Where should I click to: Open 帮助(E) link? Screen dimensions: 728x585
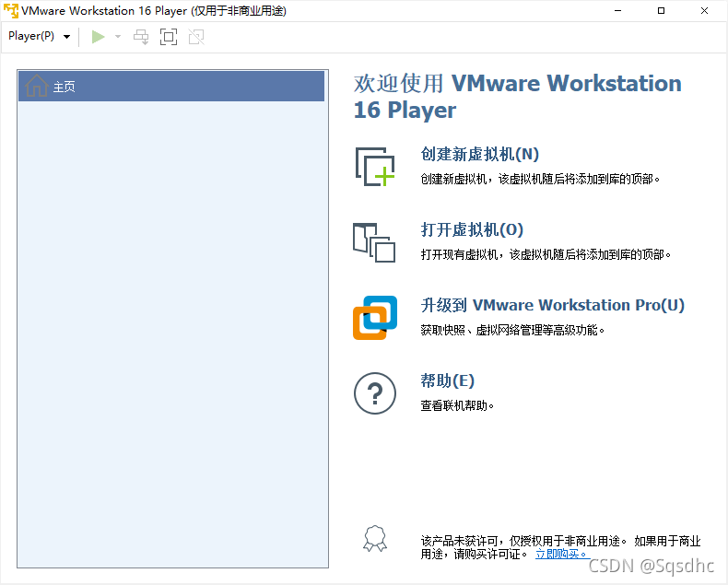448,380
